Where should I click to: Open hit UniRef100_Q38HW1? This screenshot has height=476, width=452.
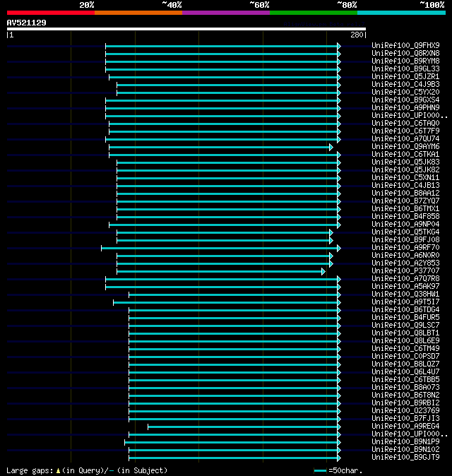tap(405, 294)
